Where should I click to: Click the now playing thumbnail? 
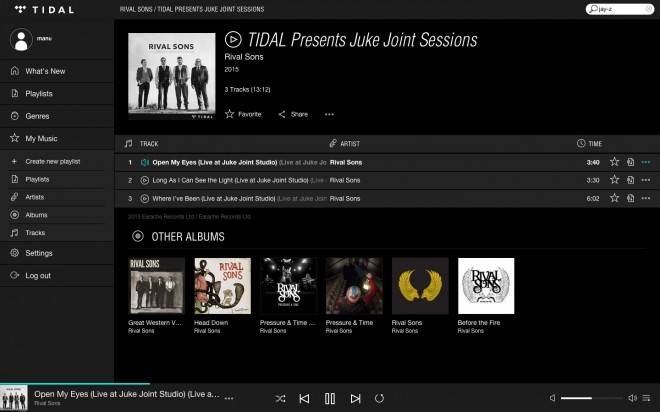point(14,398)
